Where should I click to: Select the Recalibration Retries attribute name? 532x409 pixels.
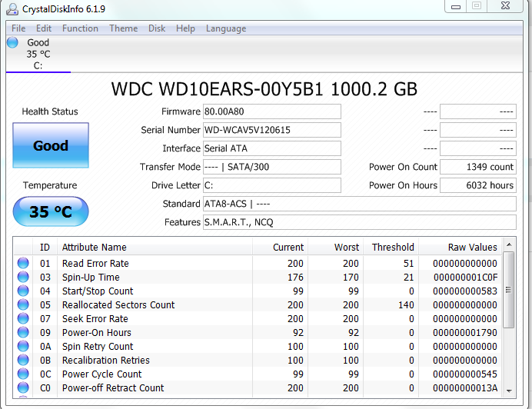click(x=106, y=360)
